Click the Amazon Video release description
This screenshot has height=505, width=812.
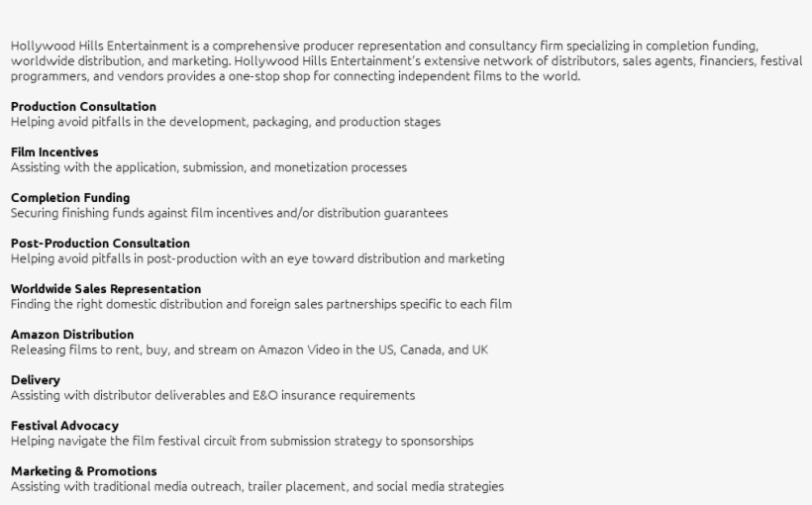point(250,351)
